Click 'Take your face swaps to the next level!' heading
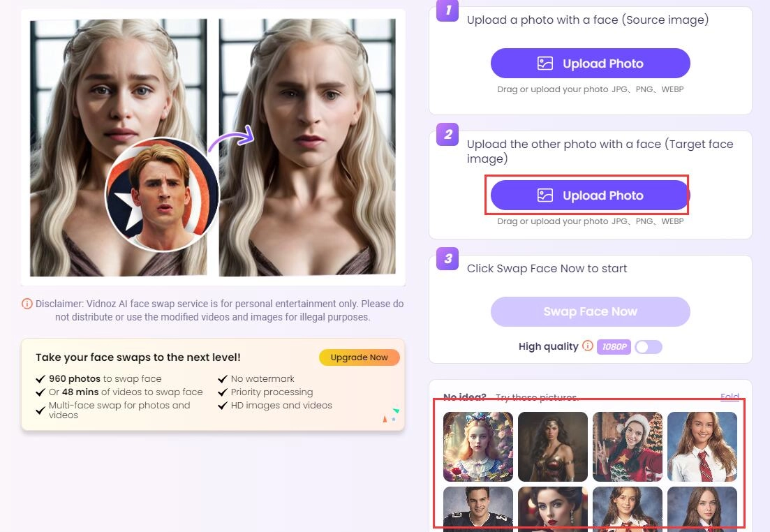This screenshot has width=770, height=532. [x=138, y=357]
